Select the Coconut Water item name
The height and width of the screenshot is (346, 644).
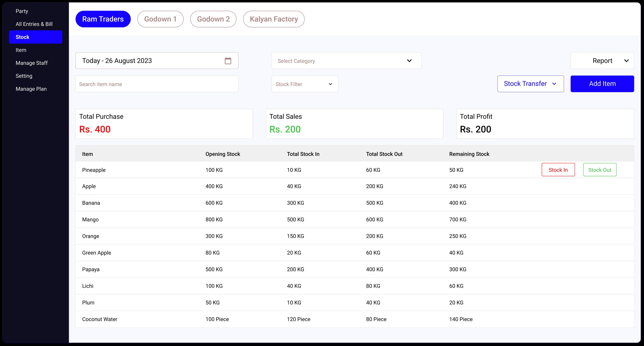coord(99,319)
